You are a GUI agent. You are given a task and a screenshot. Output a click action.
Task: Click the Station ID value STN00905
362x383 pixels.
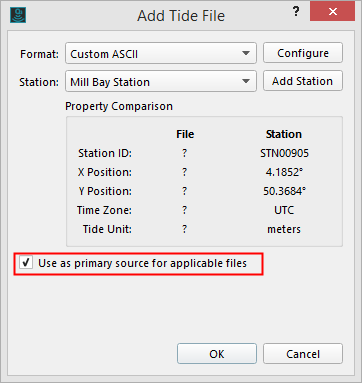[284, 153]
